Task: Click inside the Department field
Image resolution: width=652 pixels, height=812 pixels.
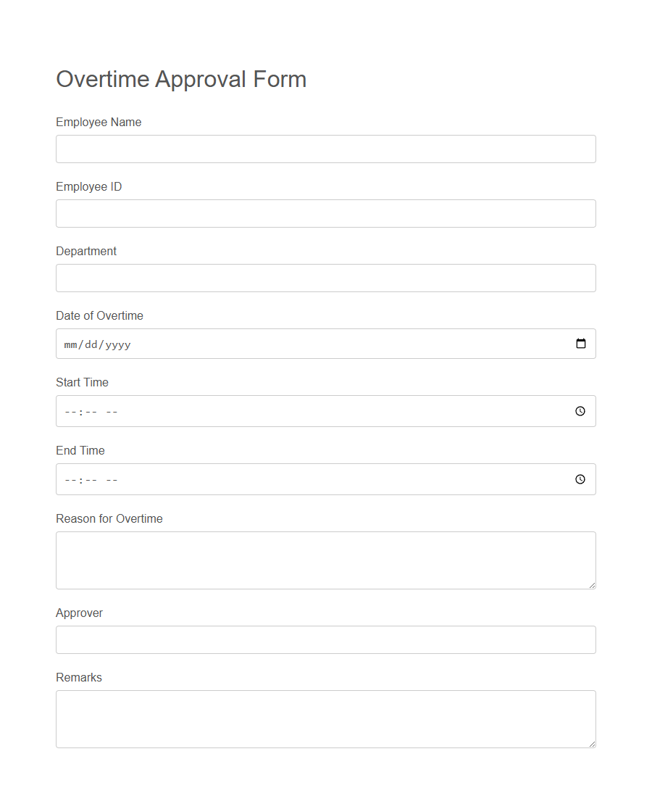Action: pos(326,278)
